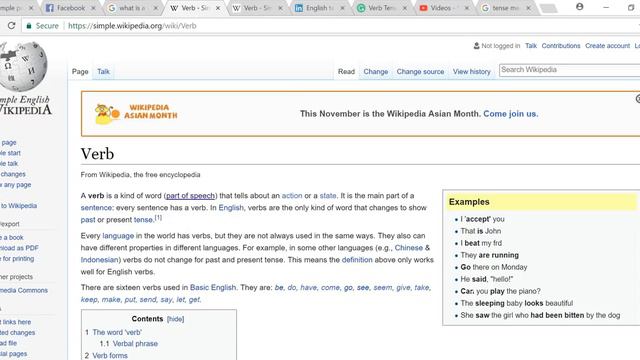Open the verb 'have' link
Viewport: 640px width, 360px height.
pyautogui.click(x=308, y=287)
